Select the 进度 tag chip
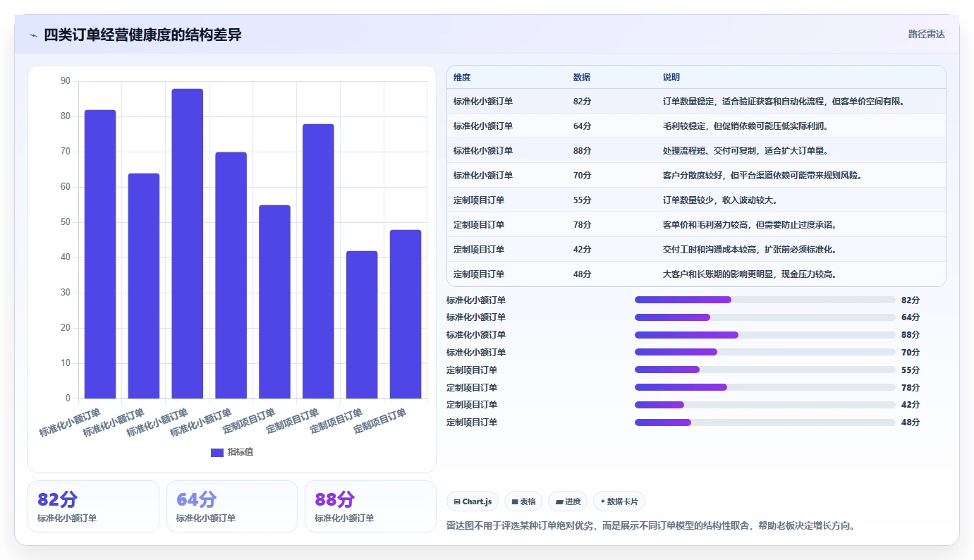Viewport: 974px width, 560px height. click(568, 501)
